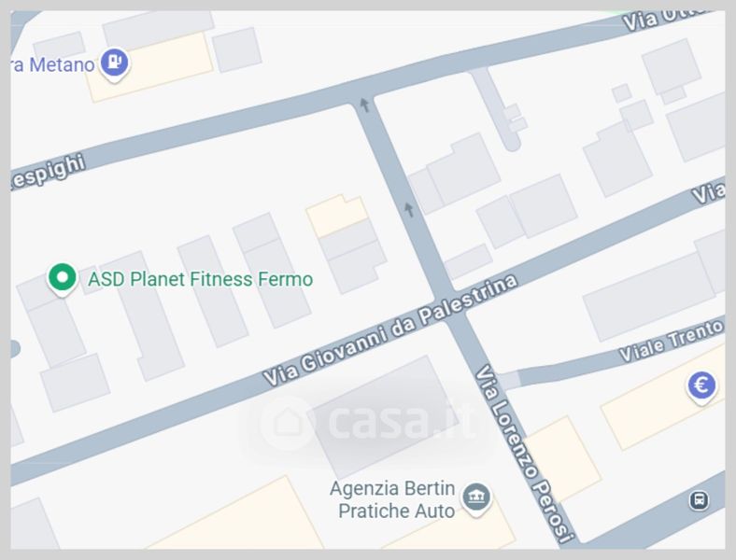Click the cul-de-sac road end north of Palestrina
The height and width of the screenshot is (560, 736).
(x=512, y=142)
